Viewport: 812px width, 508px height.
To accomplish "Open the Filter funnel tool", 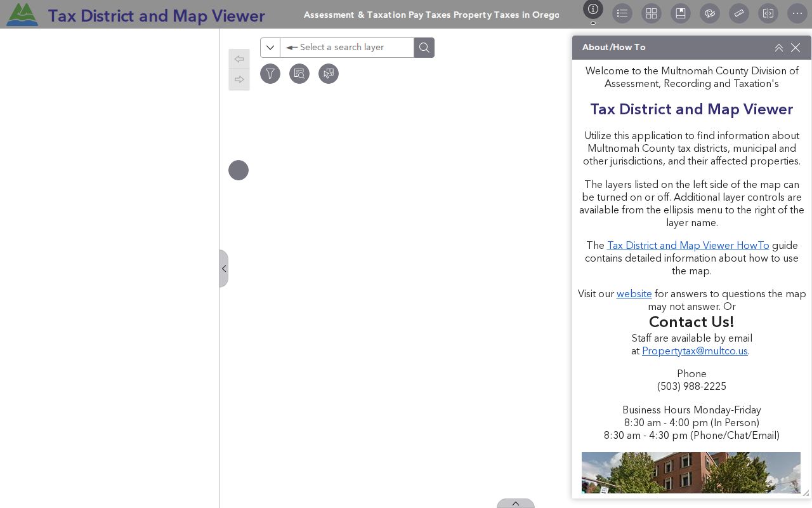I will point(270,74).
